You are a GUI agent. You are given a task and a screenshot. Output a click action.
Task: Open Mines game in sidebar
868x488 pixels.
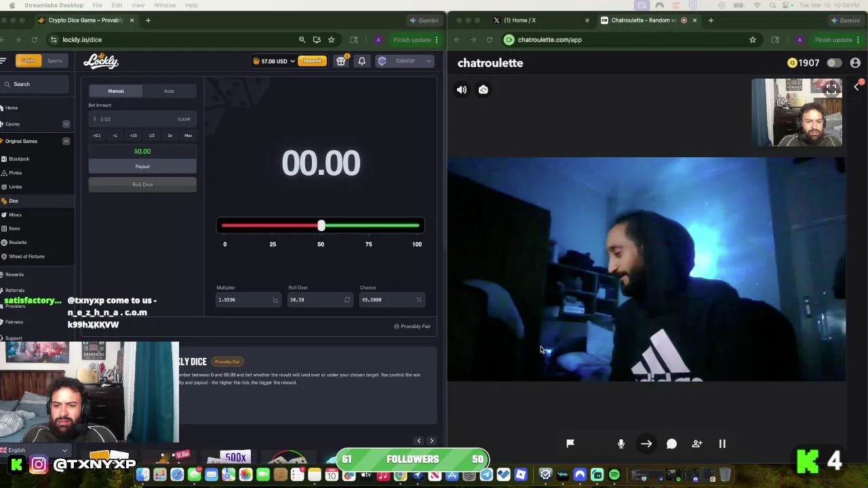tap(15, 215)
